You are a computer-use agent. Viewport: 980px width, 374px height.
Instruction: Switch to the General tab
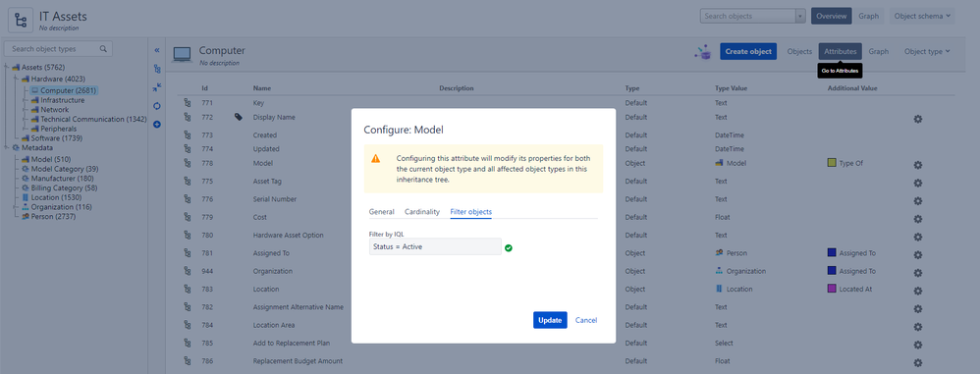(x=381, y=212)
